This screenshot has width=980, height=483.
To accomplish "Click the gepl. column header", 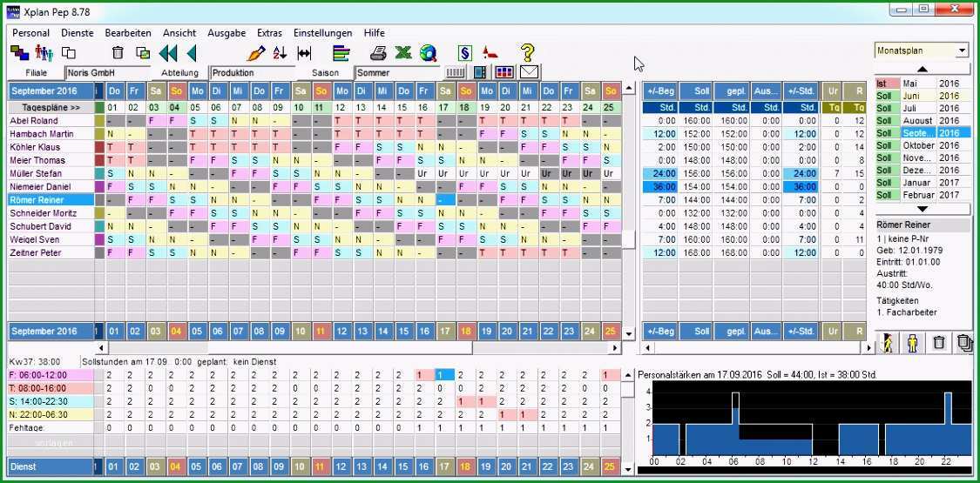I will [x=731, y=91].
